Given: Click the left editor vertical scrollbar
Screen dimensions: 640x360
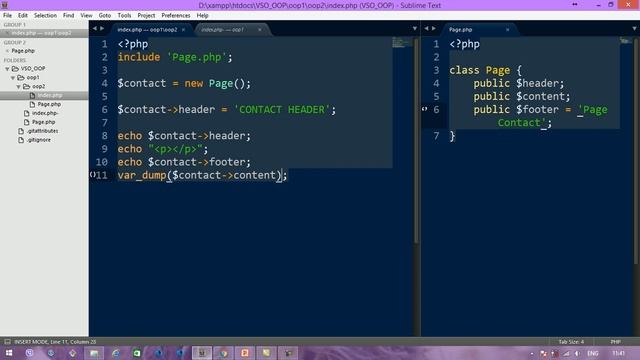Looking at the screenshot, I should tap(416, 141).
